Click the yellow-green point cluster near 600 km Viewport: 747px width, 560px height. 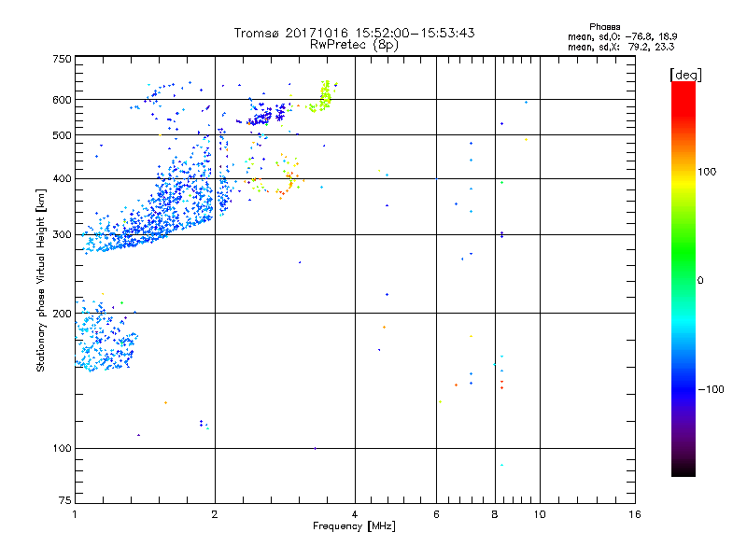coord(323,95)
